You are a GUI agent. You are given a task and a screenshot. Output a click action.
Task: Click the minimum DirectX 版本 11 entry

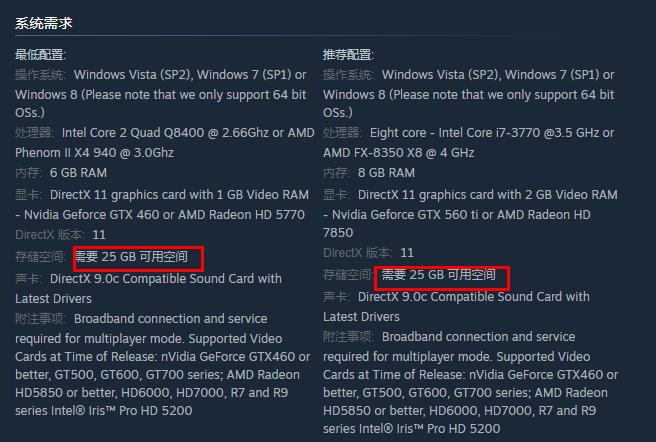click(x=60, y=234)
